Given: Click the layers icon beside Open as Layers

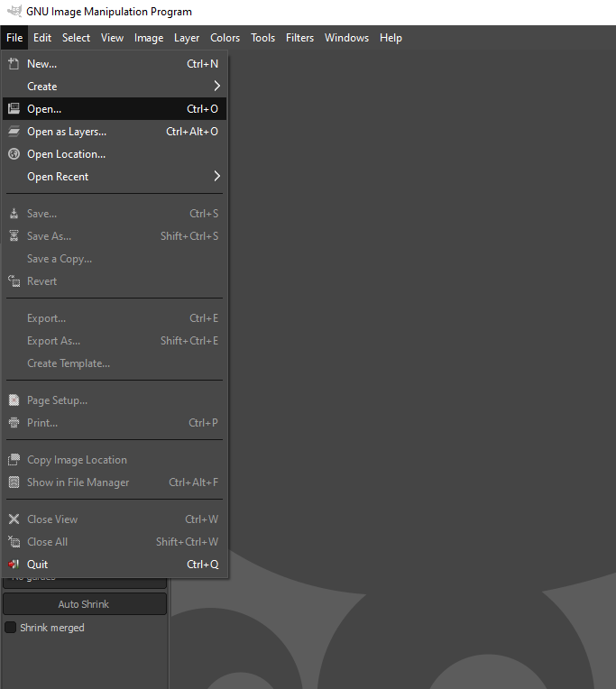Looking at the screenshot, I should point(14,132).
